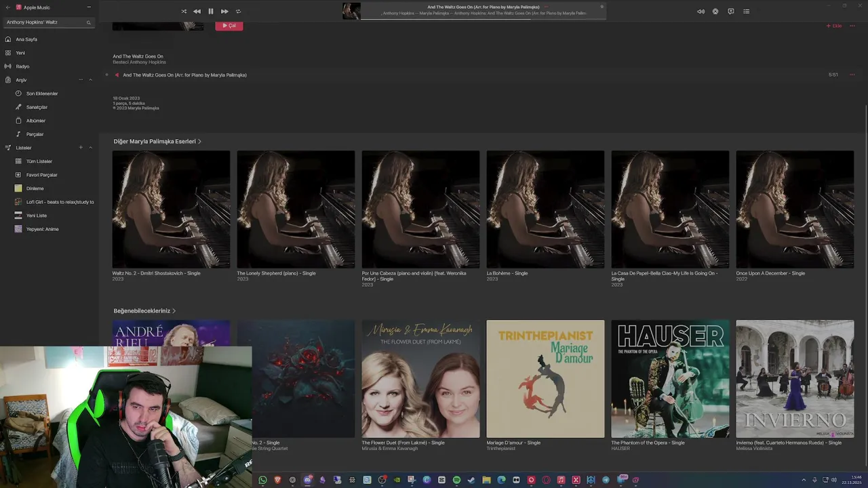The height and width of the screenshot is (488, 868).
Task: Show song lyrics panel
Action: 731,12
